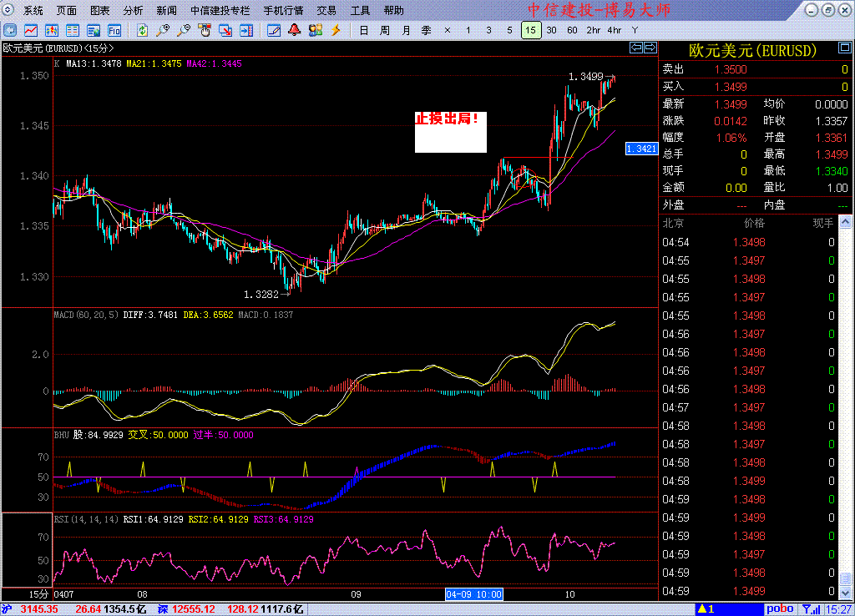This screenshot has width=855, height=616.
Task: Open the 帮助 menu
Action: [x=394, y=10]
